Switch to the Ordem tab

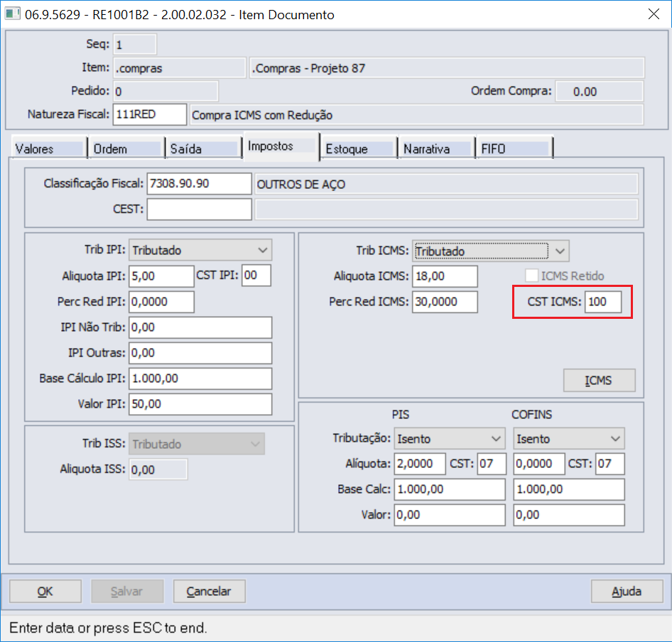pyautogui.click(x=126, y=148)
